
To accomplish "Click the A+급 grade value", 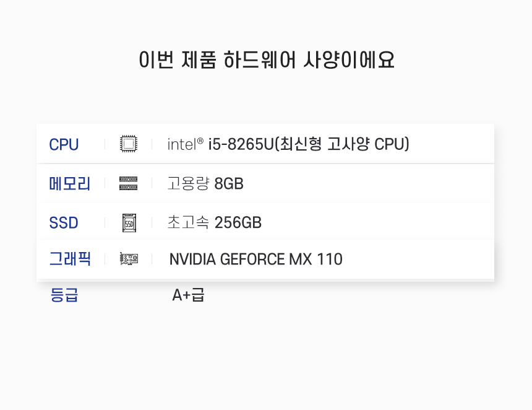I will pos(188,295).
